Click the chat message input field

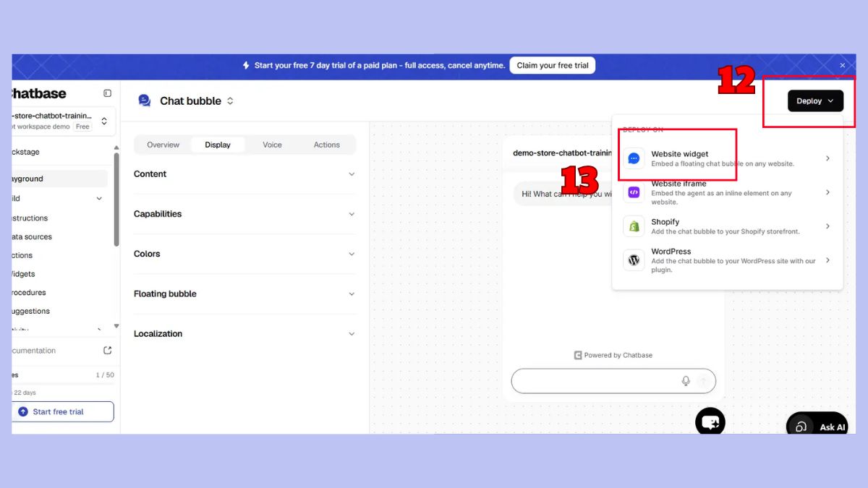coord(613,381)
